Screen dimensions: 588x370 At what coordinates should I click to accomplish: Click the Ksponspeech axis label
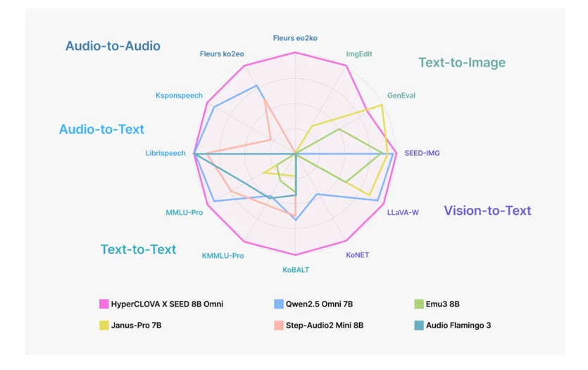click(x=179, y=96)
